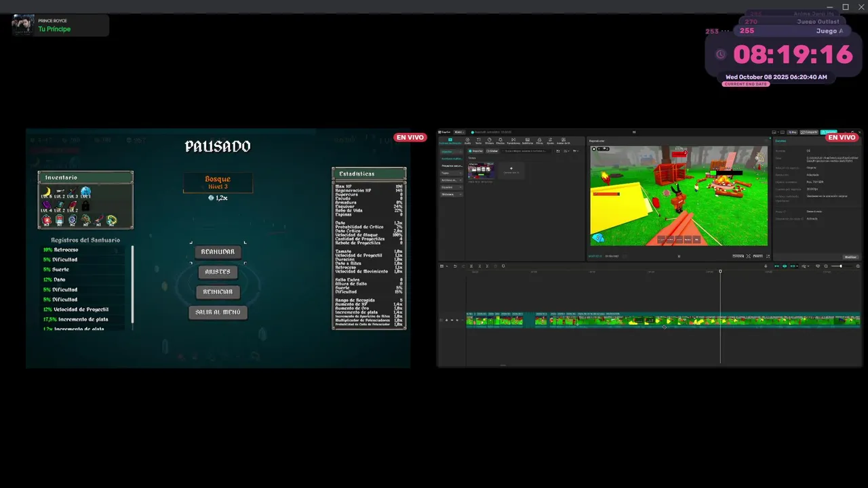Screen dimensions: 868x488
Task: Click the AJUSTES button in the pause menu
Action: pos(218,272)
